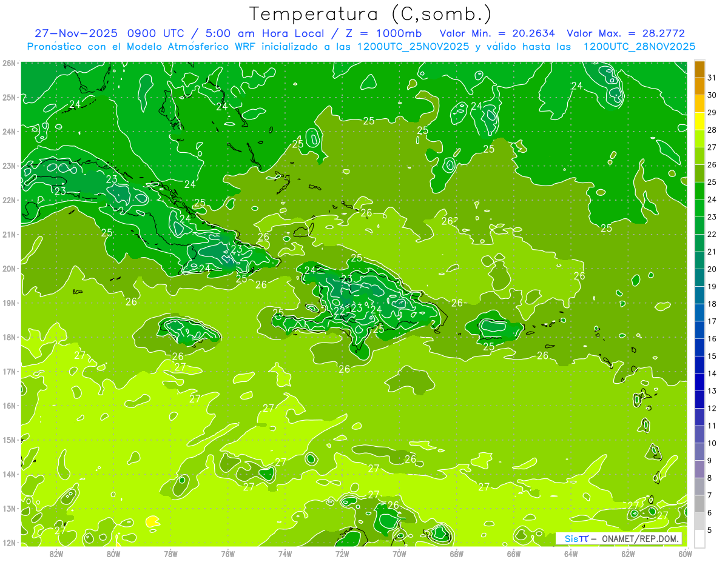Click the 17N latitude axis label

(9, 371)
